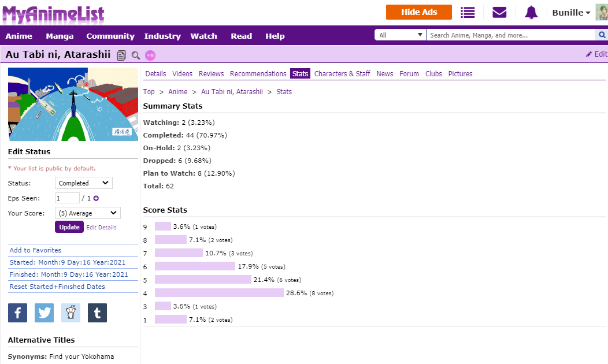
Task: Click the Add to Favorites link
Action: [x=35, y=250]
